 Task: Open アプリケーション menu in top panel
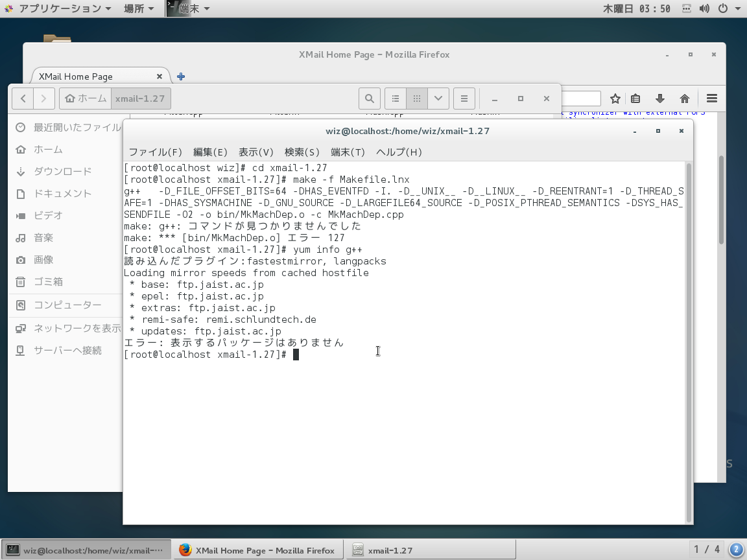[x=58, y=8]
